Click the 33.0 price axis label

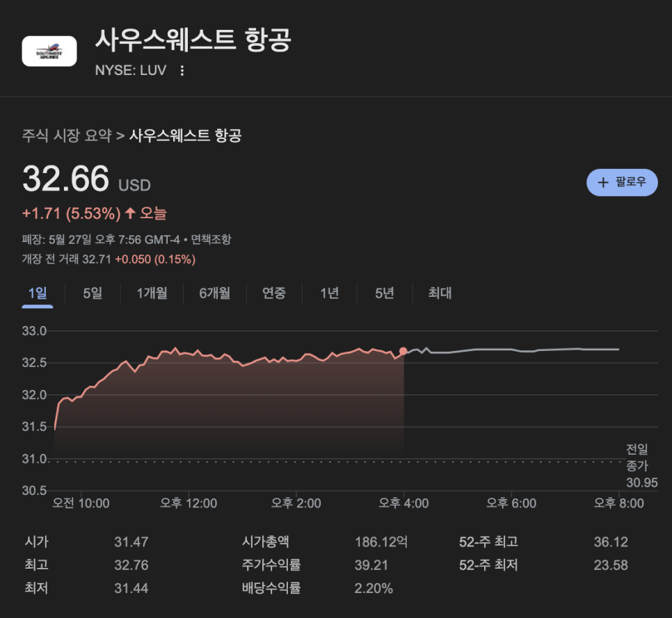[34, 331]
